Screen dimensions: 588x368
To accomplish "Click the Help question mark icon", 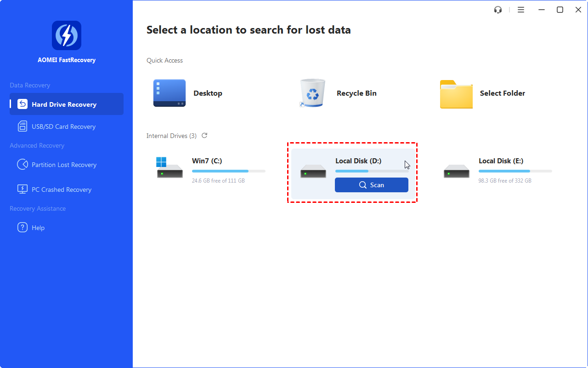I will (23, 227).
